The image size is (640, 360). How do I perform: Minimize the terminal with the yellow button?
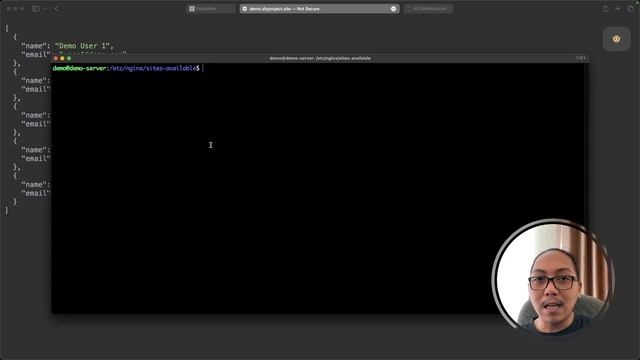click(x=62, y=58)
